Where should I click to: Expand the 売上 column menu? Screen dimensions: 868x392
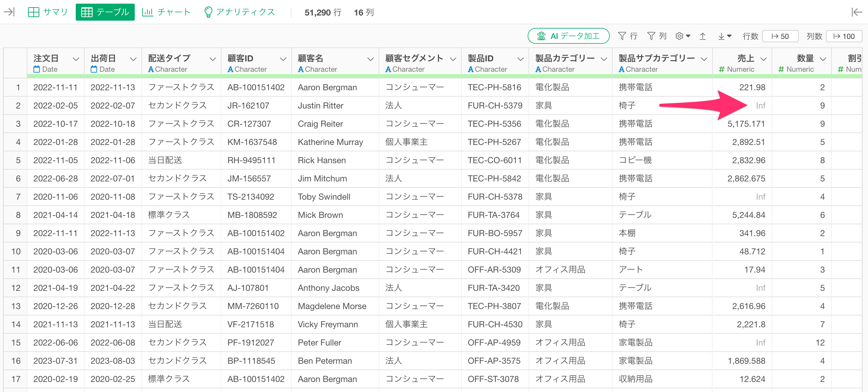point(764,59)
